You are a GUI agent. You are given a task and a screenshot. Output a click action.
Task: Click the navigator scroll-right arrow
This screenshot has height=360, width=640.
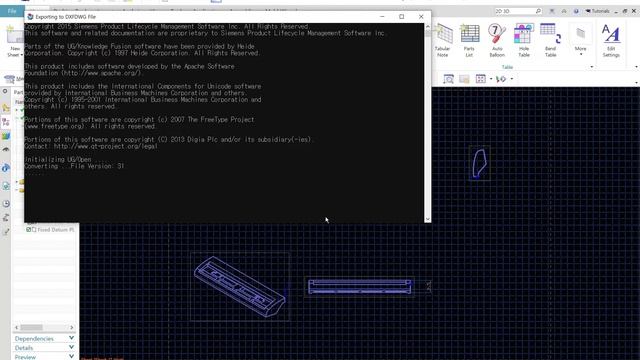pos(71,327)
